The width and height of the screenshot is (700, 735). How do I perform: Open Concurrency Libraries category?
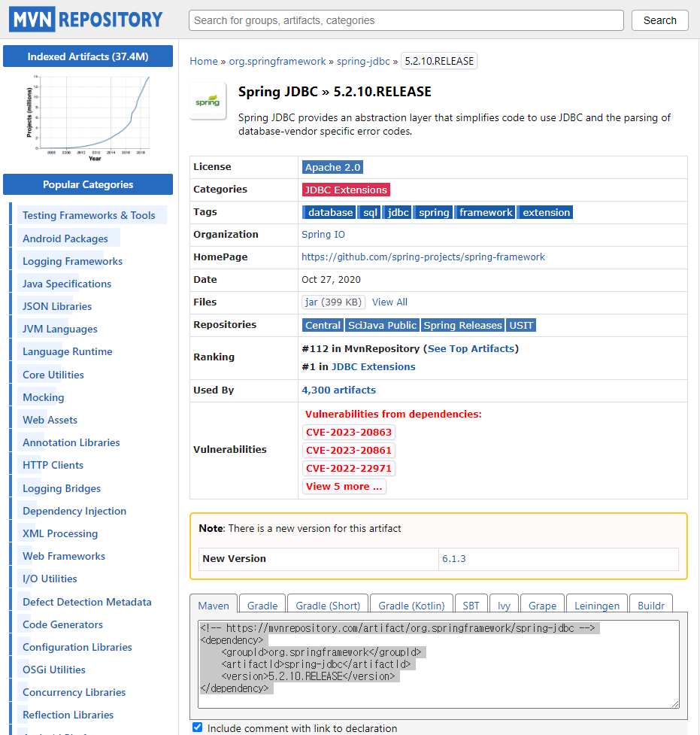74,692
